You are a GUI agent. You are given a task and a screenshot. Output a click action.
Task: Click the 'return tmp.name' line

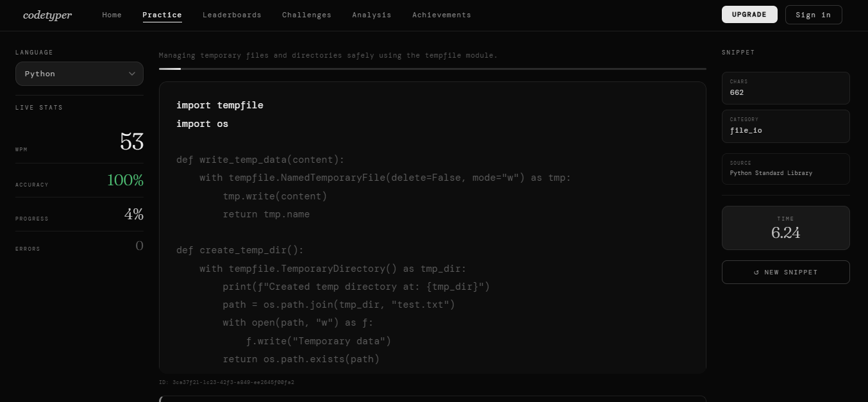[266, 214]
